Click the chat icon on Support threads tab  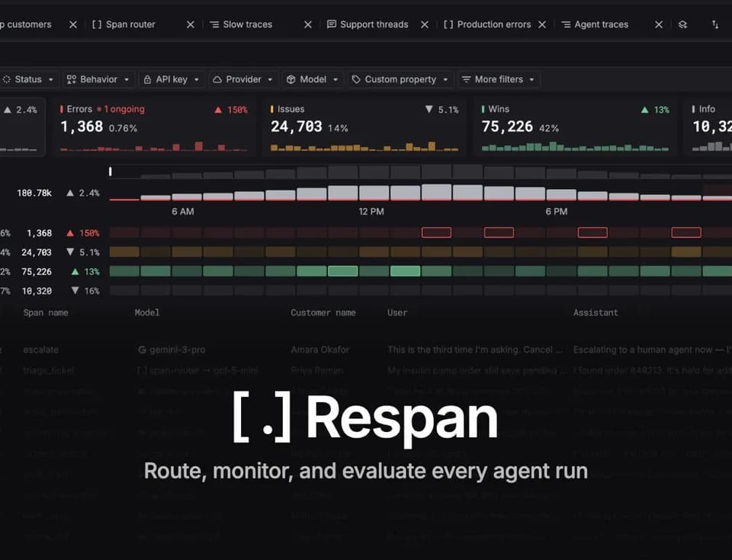point(332,24)
